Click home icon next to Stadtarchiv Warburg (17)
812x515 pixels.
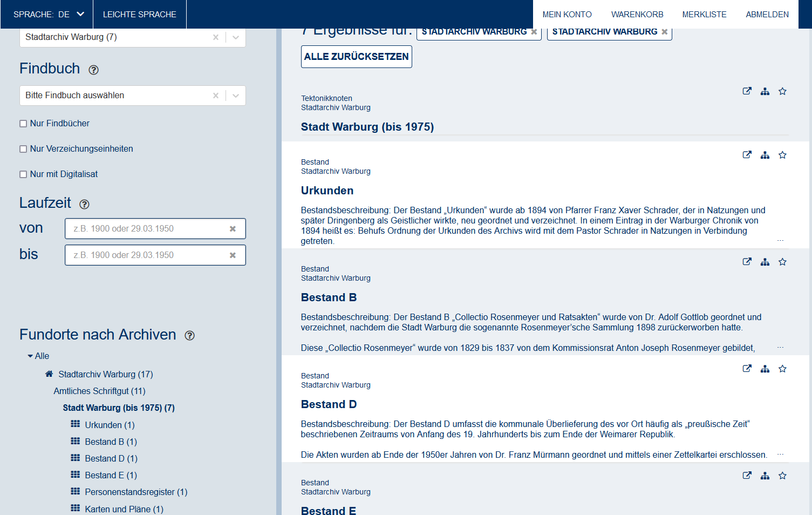[49, 374]
